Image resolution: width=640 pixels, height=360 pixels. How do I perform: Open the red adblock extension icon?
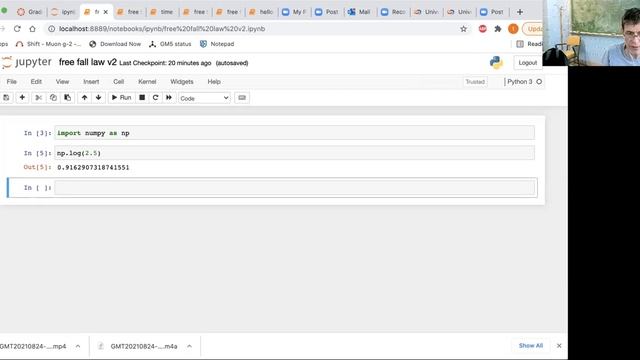482,29
